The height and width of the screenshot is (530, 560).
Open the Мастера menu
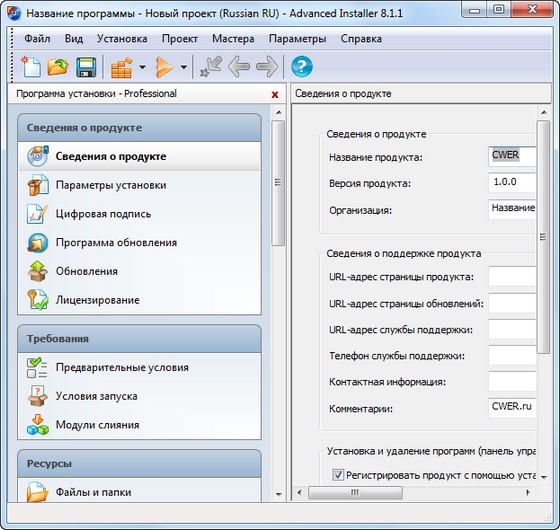(x=233, y=39)
